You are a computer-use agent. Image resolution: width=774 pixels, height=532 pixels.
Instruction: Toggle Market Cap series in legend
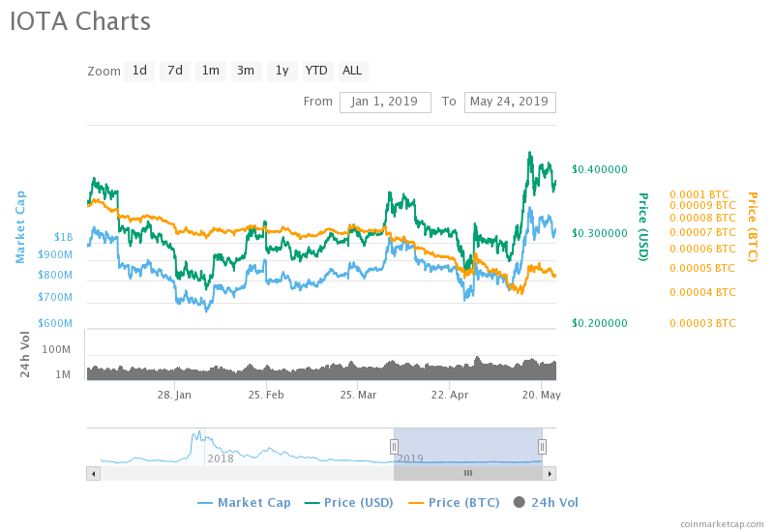click(244, 503)
